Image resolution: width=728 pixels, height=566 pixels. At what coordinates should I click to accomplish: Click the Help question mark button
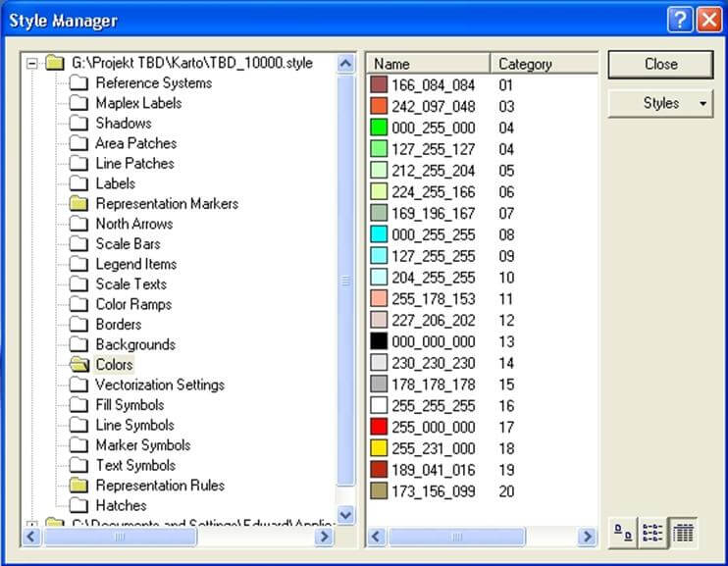[679, 20]
